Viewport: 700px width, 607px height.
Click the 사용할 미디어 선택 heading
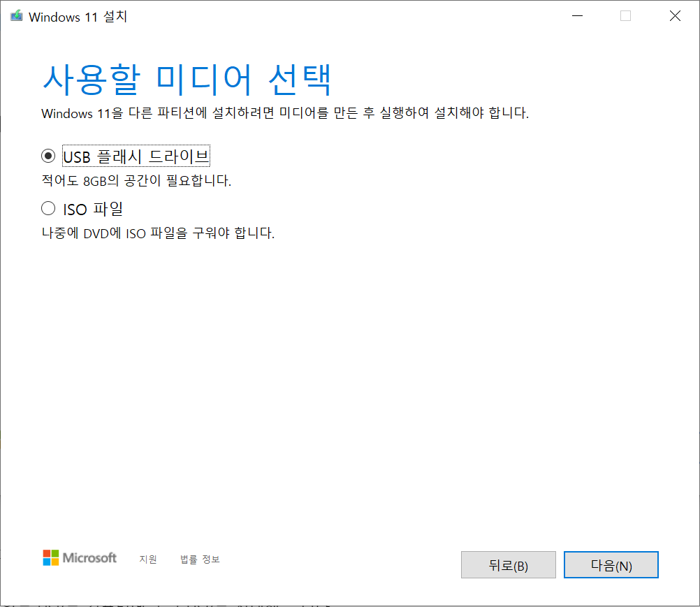click(187, 80)
